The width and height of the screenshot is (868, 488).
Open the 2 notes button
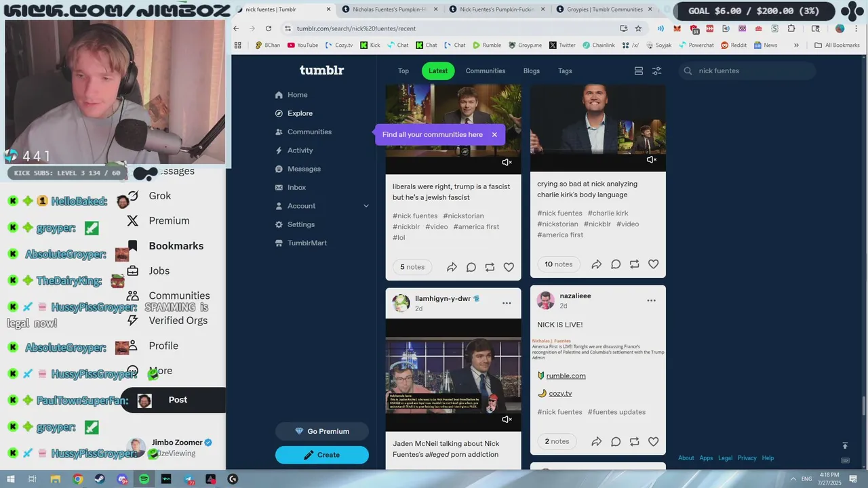pos(557,441)
